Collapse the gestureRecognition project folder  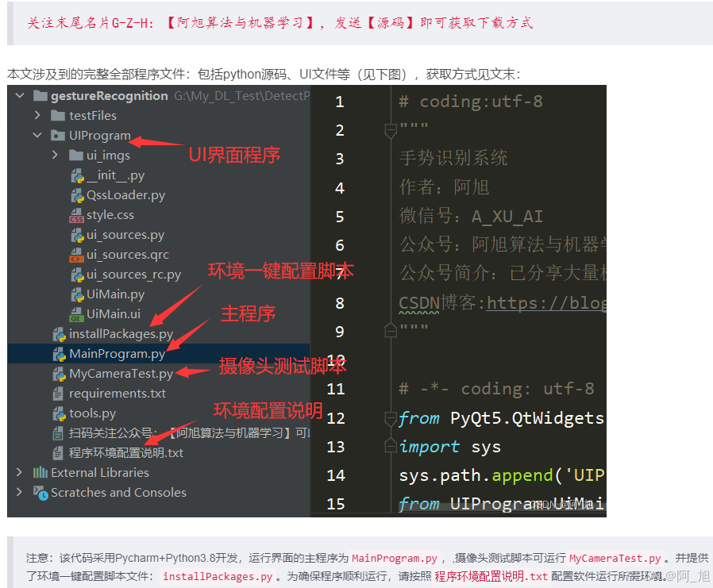19,95
